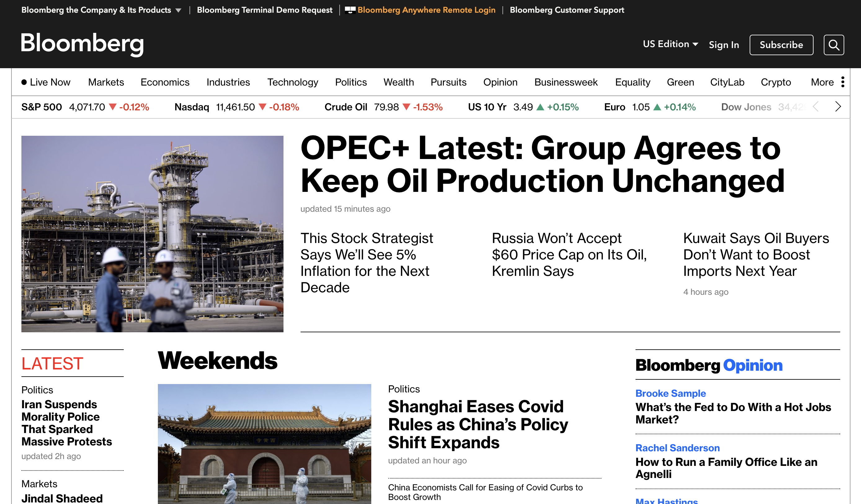
Task: Open Bloomberg Terminal Demo Request link
Action: click(265, 10)
